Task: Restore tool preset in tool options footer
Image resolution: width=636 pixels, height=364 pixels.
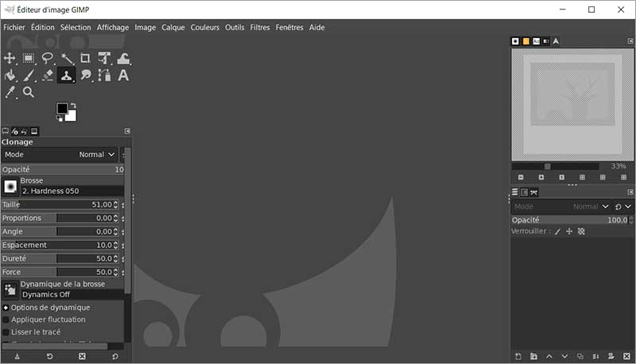Action: (49, 356)
